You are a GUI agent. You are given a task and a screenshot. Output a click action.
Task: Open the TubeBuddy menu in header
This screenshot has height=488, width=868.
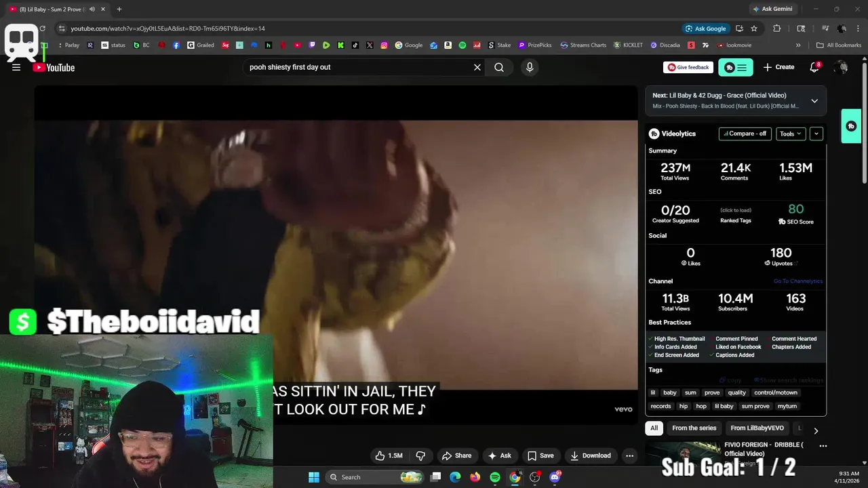click(x=736, y=67)
